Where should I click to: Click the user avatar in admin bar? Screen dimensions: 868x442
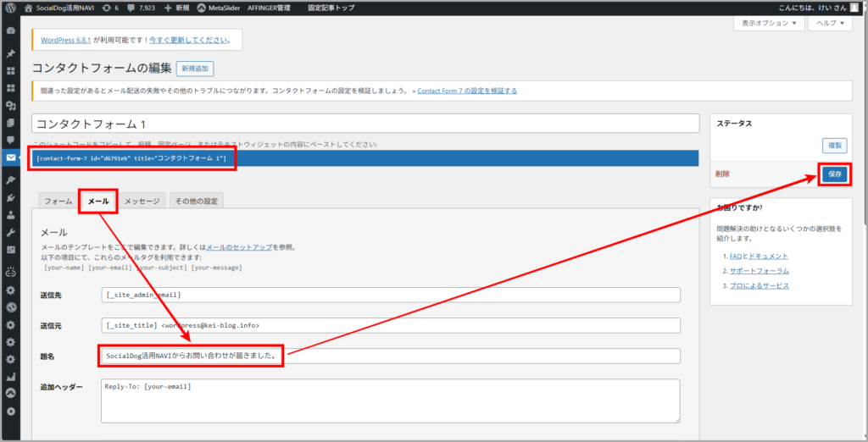(x=854, y=8)
